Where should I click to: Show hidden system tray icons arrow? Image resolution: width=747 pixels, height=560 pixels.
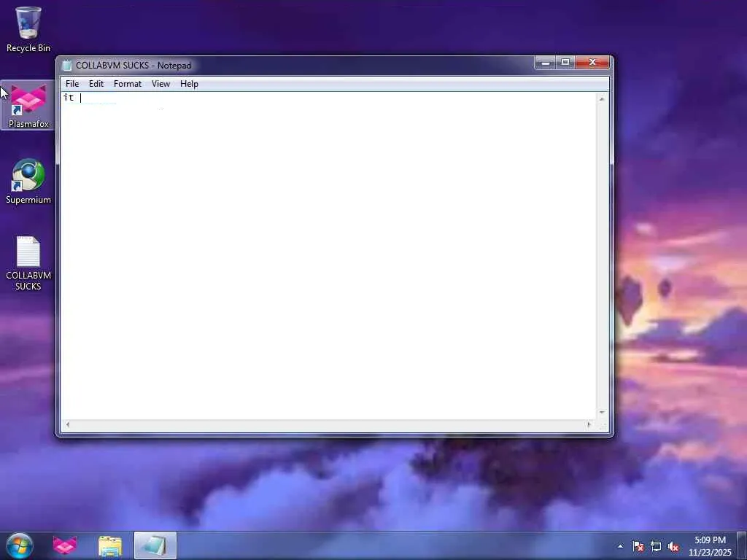point(620,546)
